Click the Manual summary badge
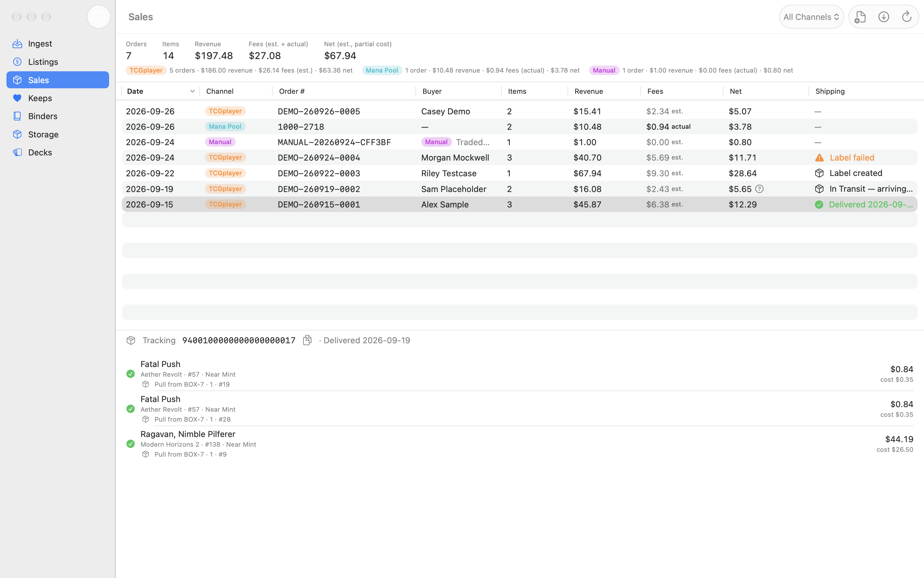Viewport: 924px width, 578px height. point(604,70)
